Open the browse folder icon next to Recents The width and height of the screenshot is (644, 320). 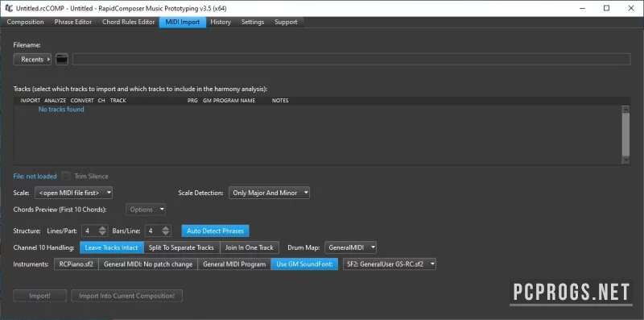(62, 59)
